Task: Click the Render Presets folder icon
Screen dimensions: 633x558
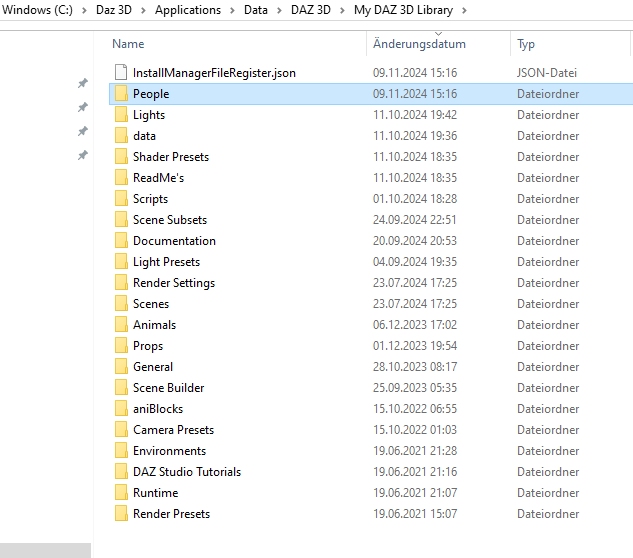Action: 121,514
